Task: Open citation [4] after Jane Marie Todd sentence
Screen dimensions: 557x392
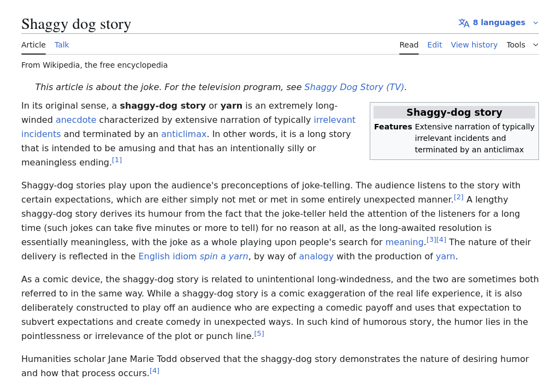Action: [x=155, y=371]
